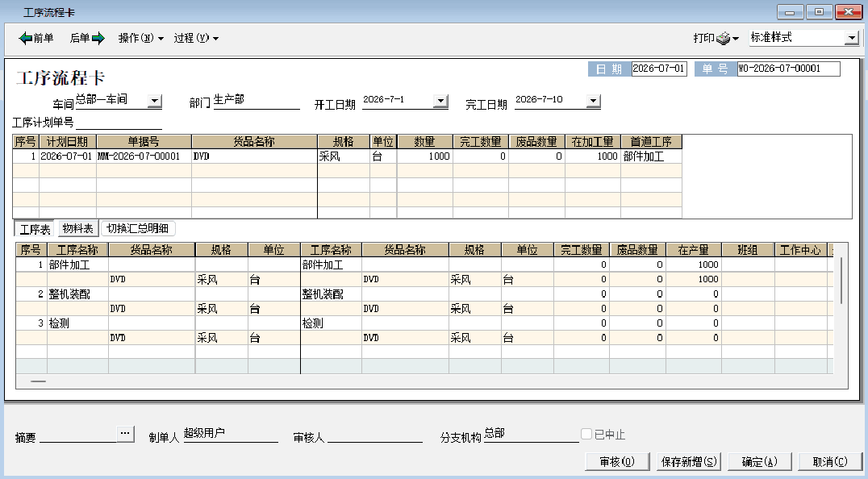Click the 工序计划单号 input field
The image size is (868, 479).
pyautogui.click(x=119, y=123)
